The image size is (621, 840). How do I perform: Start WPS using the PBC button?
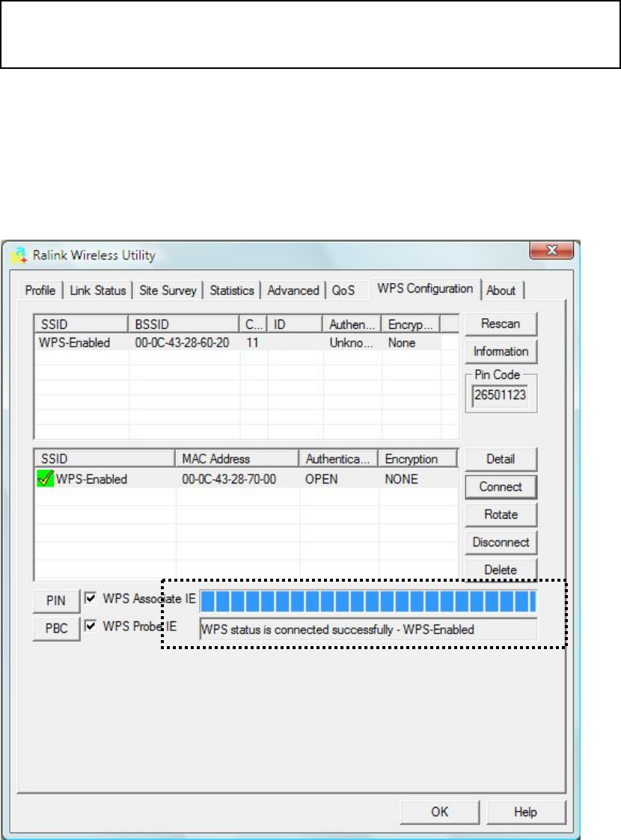[x=55, y=628]
